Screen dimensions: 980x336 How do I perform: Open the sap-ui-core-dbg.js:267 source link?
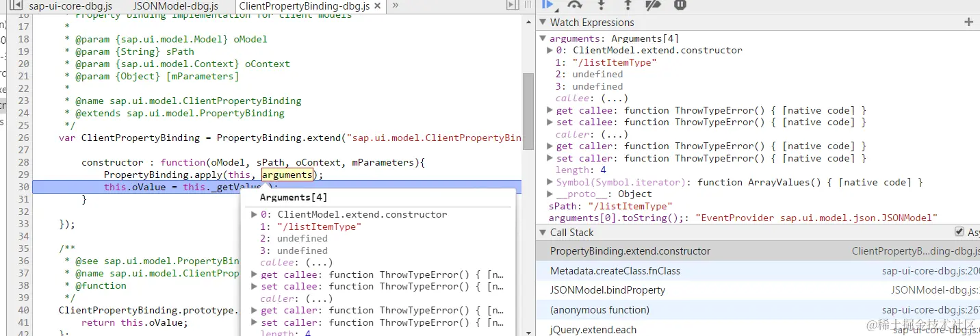tap(931, 310)
